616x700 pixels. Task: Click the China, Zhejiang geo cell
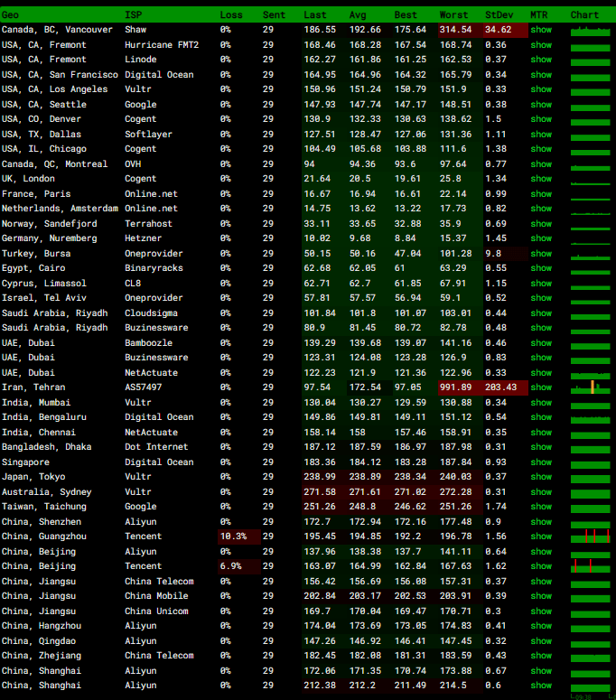[x=41, y=656]
